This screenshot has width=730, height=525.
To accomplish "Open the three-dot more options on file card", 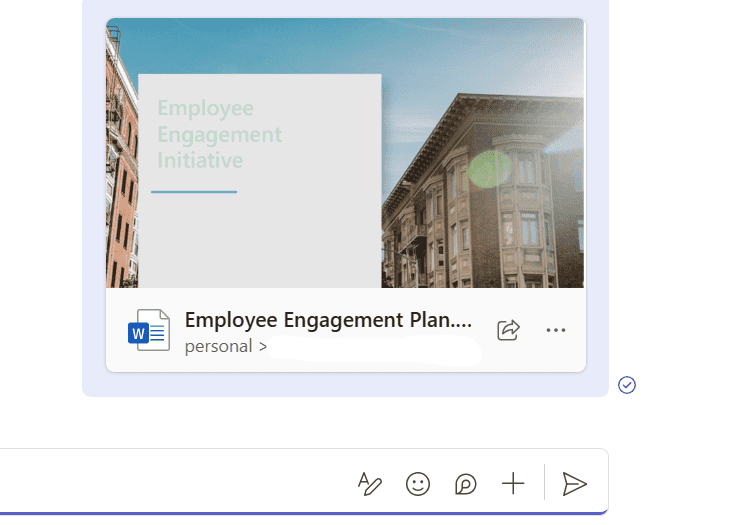I will (556, 330).
